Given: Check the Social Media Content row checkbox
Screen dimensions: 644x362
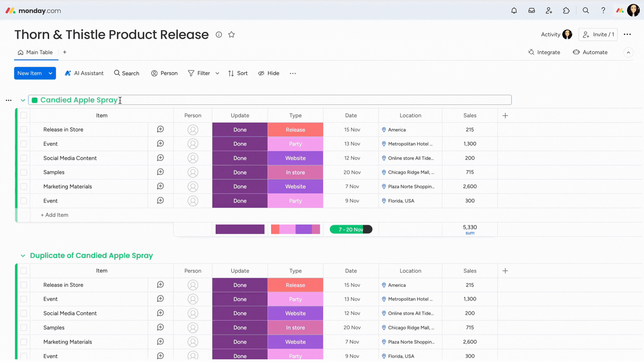Looking at the screenshot, I should point(23,158).
